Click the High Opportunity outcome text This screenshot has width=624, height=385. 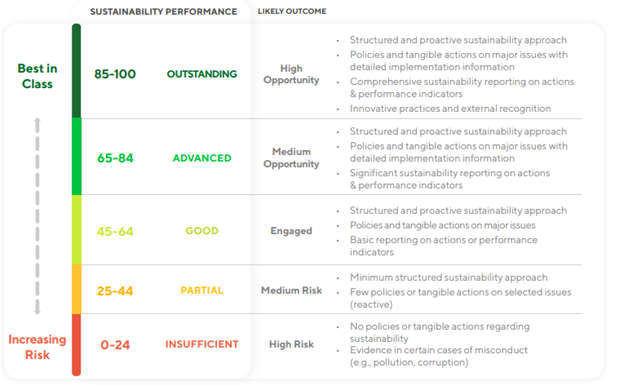(291, 74)
